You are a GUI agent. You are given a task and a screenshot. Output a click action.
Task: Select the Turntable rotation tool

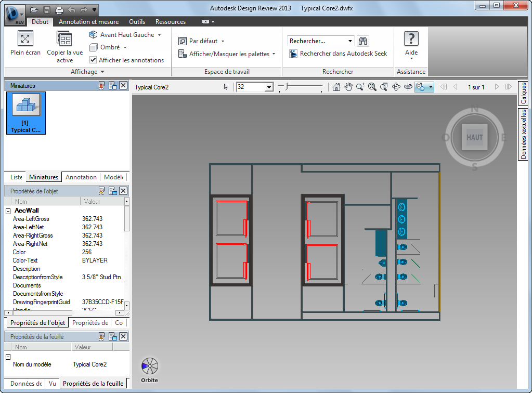pos(408,87)
